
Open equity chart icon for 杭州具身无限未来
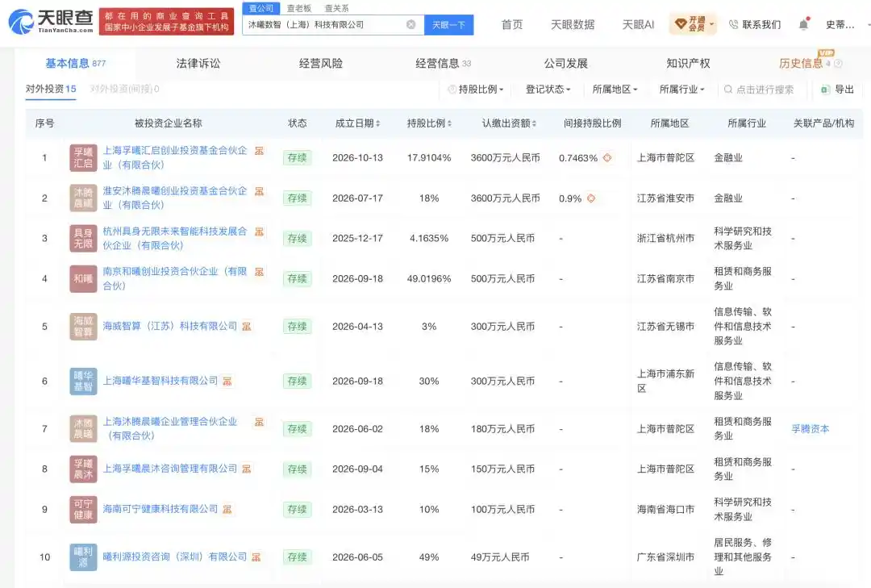259,231
